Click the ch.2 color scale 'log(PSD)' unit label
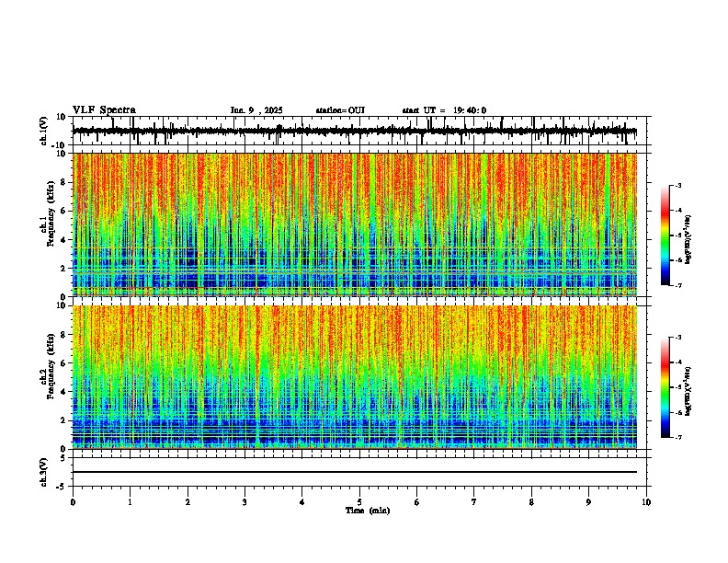728x563 pixels. 688,391
